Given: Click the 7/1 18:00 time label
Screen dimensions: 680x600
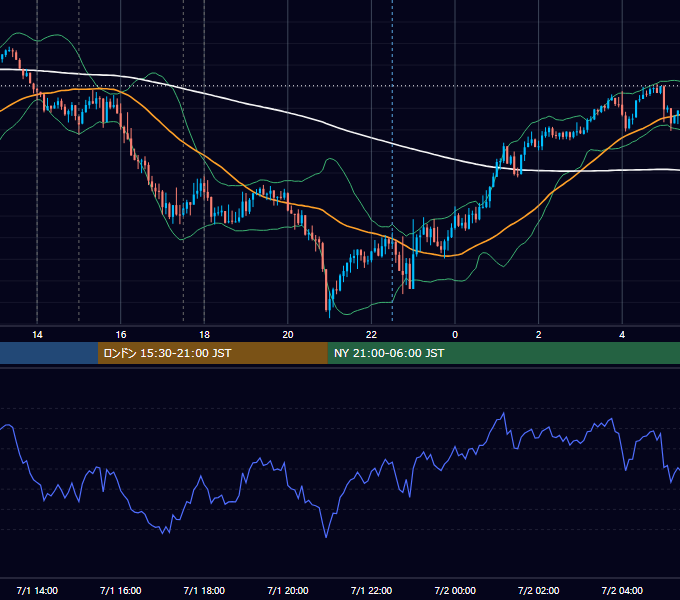Looking at the screenshot, I should click(x=204, y=590).
